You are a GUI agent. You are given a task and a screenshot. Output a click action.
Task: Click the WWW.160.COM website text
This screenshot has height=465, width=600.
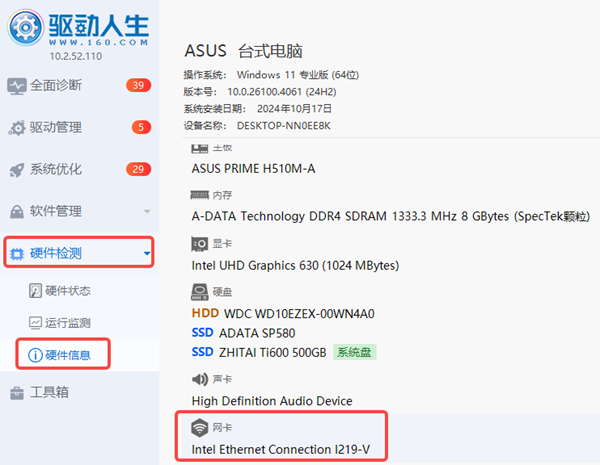point(98,42)
